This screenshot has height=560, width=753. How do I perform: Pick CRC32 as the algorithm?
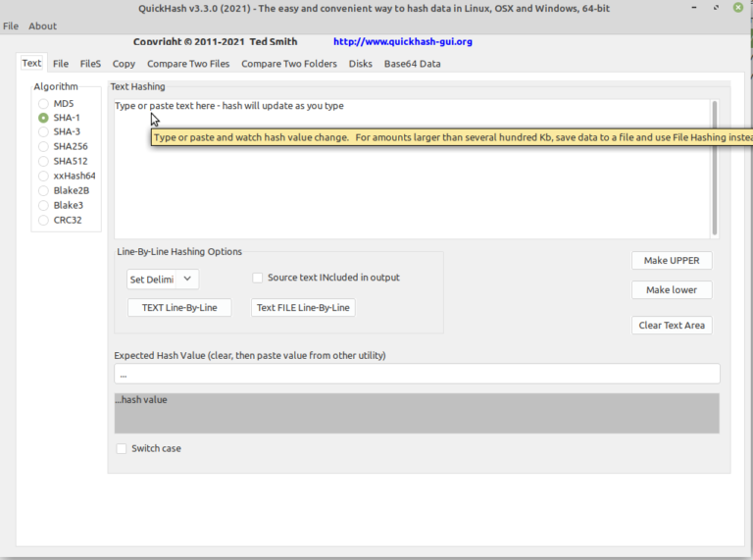tap(43, 220)
